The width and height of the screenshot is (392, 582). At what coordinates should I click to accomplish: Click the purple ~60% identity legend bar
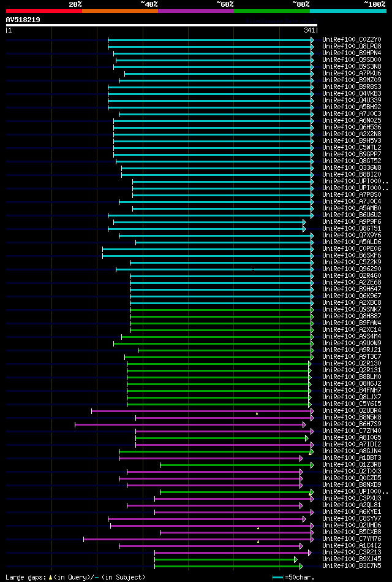coord(196,11)
